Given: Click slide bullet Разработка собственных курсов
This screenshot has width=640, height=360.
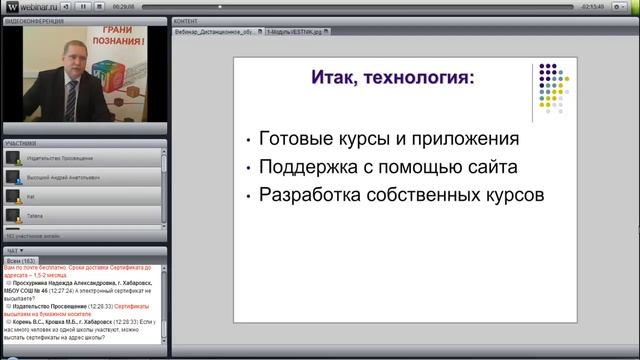Looking at the screenshot, I should (402, 195).
